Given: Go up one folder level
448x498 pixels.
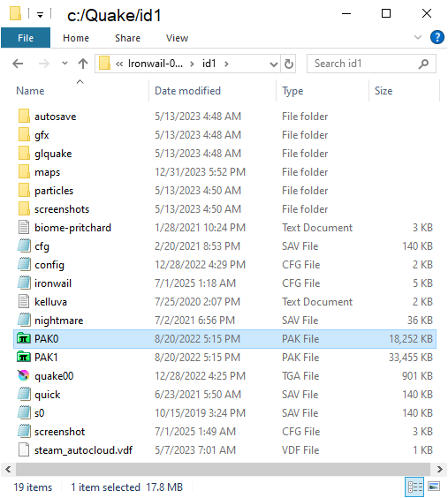Looking at the screenshot, I should 83,64.
